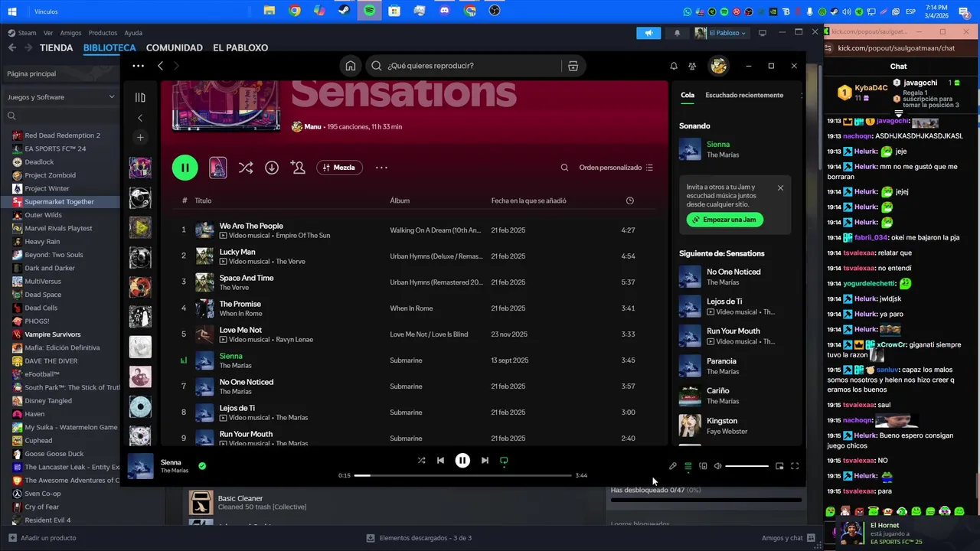Seek in the song progress bar
Screen dimensions: 980x551
(x=462, y=475)
